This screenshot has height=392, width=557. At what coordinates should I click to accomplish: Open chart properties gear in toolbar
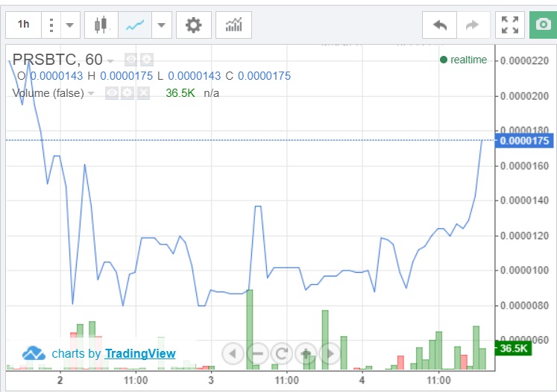(193, 25)
